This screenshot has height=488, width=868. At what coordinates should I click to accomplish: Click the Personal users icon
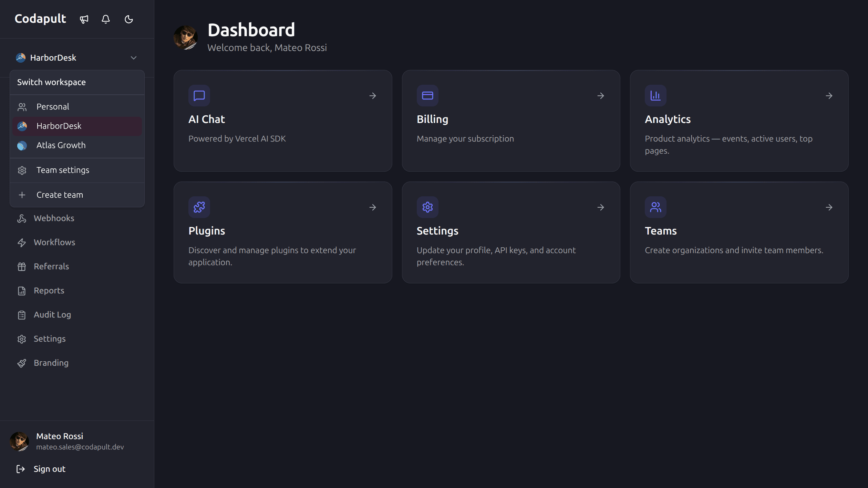[22, 107]
